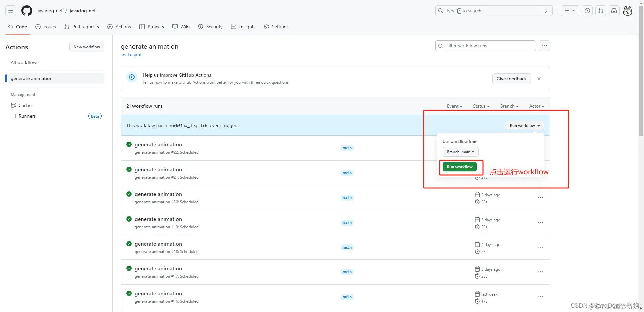The image size is (644, 312).
Task: Select All workflows in sidebar
Action: [24, 62]
